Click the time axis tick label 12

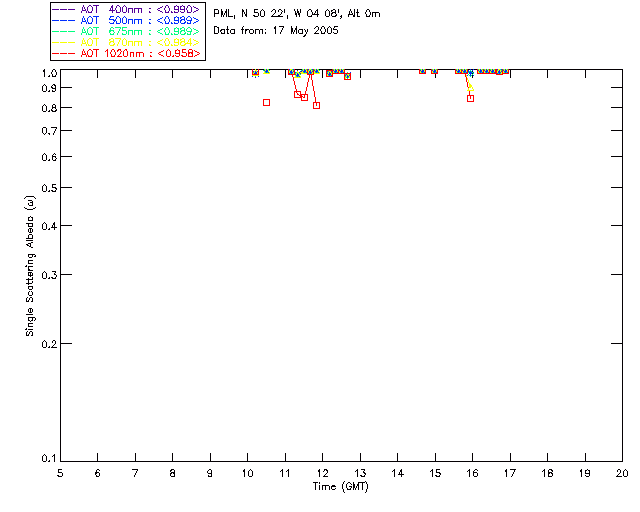click(322, 473)
